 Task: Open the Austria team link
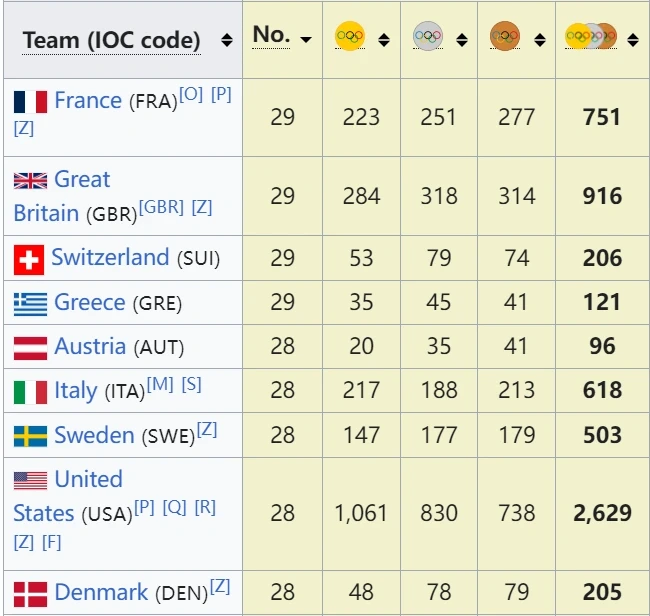pyautogui.click(x=90, y=347)
